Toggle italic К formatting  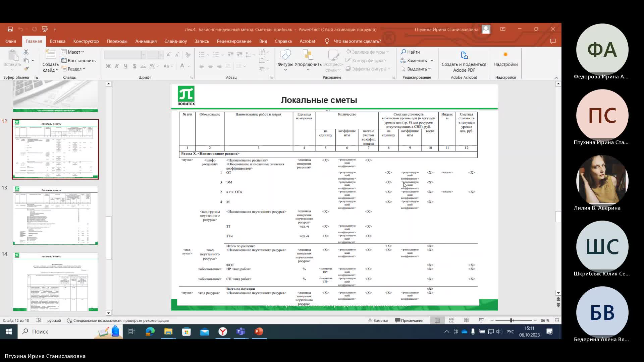(117, 66)
